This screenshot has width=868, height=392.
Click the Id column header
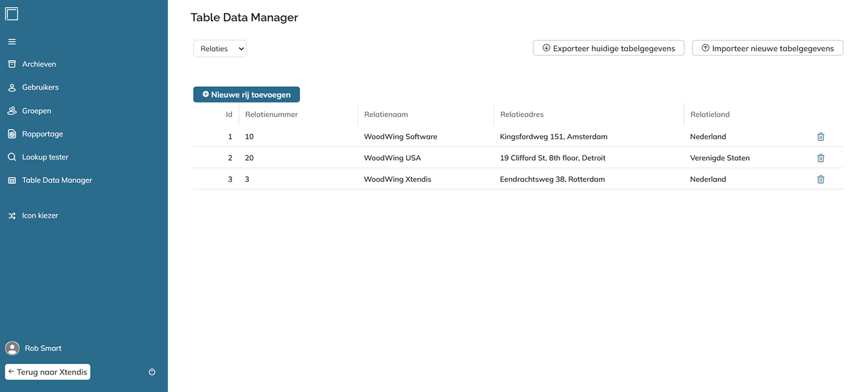coord(229,114)
